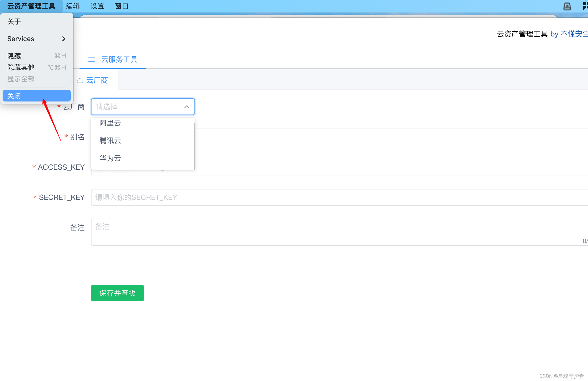Open the 设置 menu
Viewport: 588px width, 381px height.
click(97, 6)
